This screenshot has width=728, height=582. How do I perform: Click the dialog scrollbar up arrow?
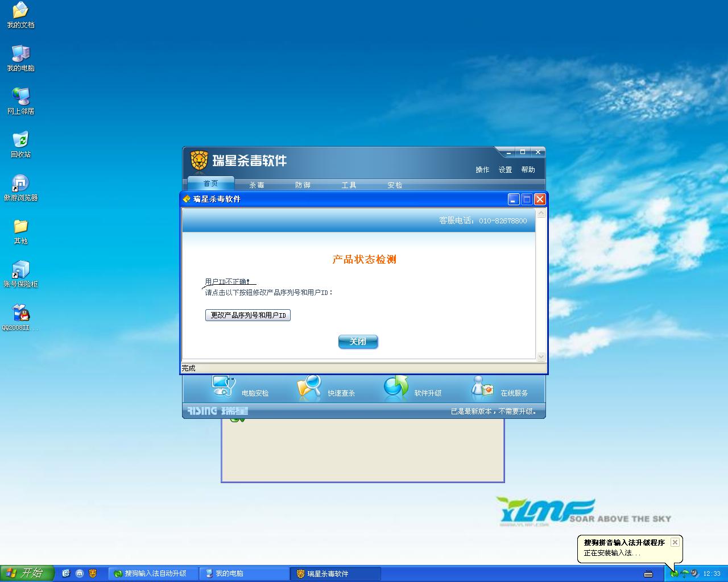click(541, 213)
